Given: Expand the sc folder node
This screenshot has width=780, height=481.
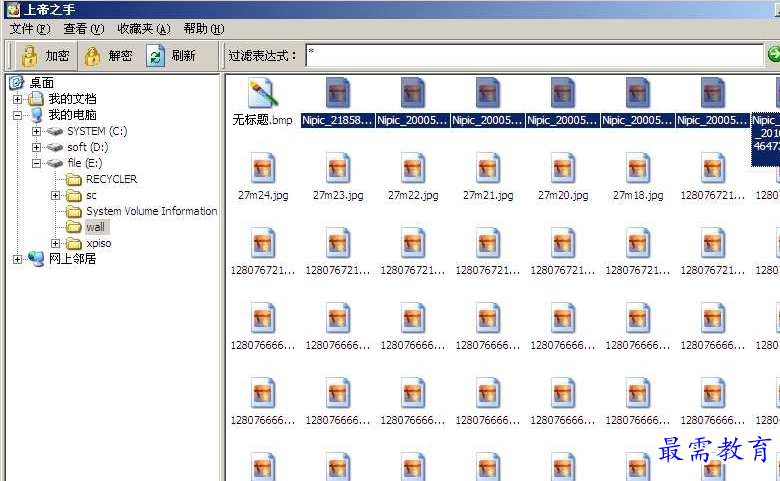Looking at the screenshot, I should pos(55,195).
